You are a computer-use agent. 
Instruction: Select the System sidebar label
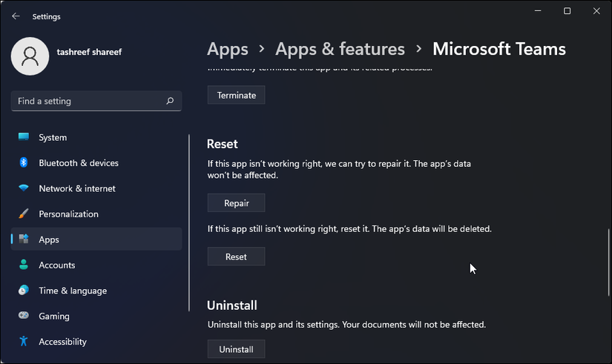[x=53, y=137]
